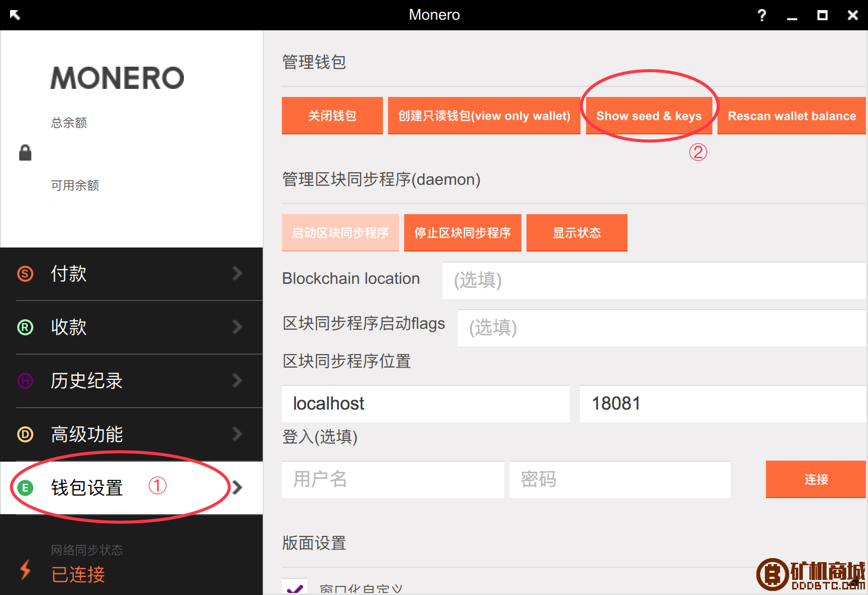Screen dimensions: 868x595
Task: Click Show seed & keys button
Action: point(649,116)
